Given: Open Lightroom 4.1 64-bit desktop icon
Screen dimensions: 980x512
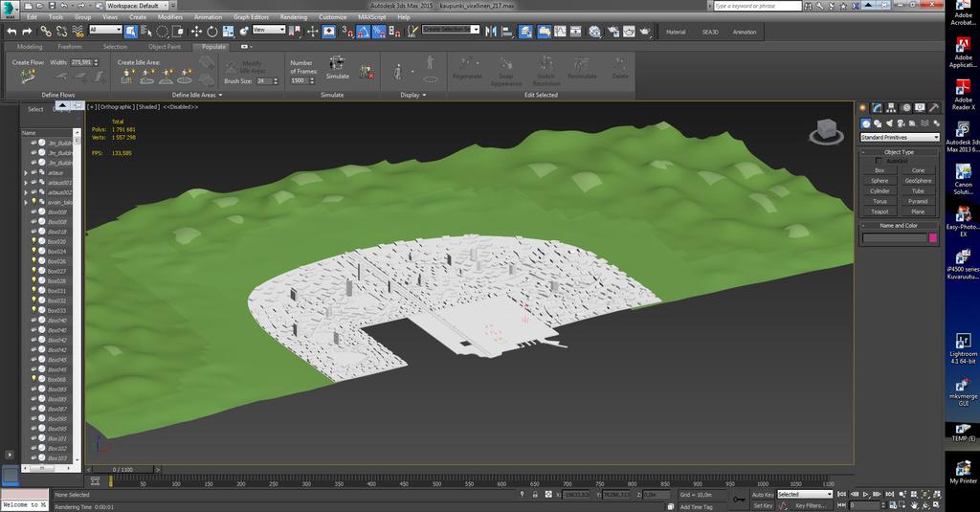Looking at the screenshot, I should (963, 347).
